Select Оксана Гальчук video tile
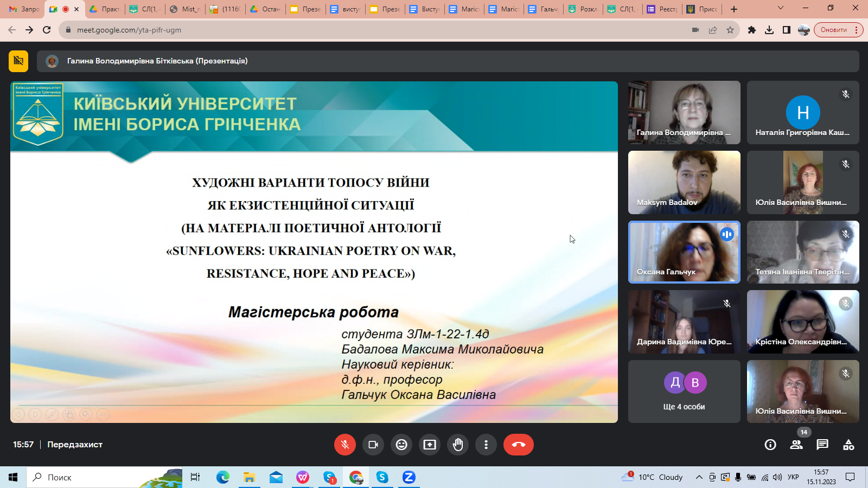 684,252
